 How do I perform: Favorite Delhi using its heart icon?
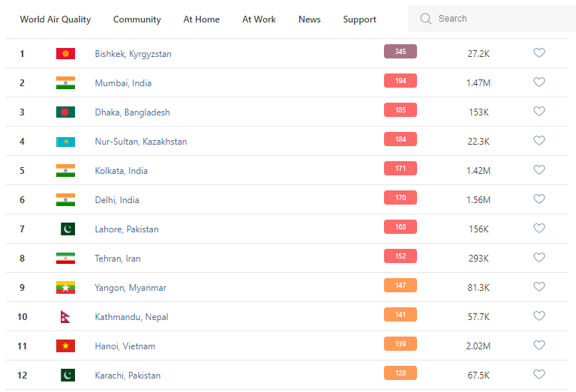point(539,199)
